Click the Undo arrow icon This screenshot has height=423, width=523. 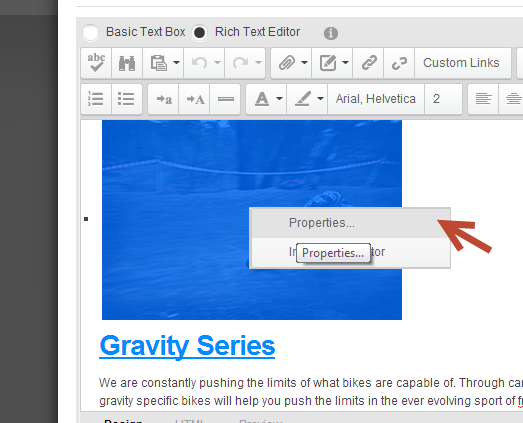coord(199,63)
